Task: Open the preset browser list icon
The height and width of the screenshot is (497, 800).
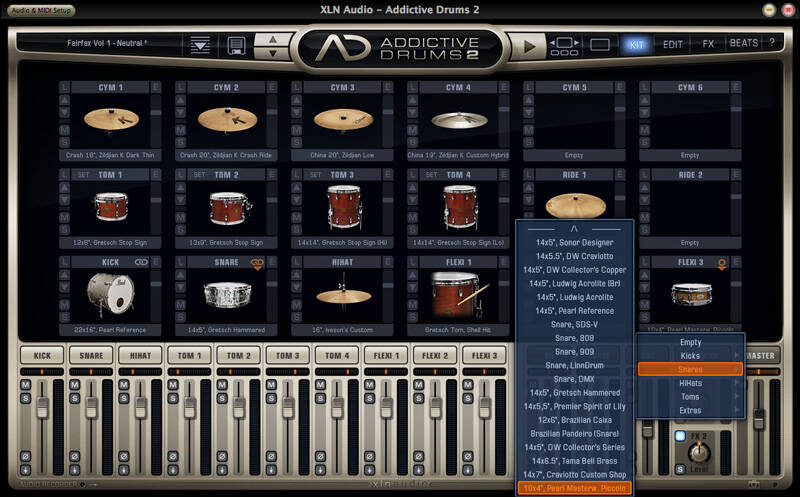Action: (200, 45)
